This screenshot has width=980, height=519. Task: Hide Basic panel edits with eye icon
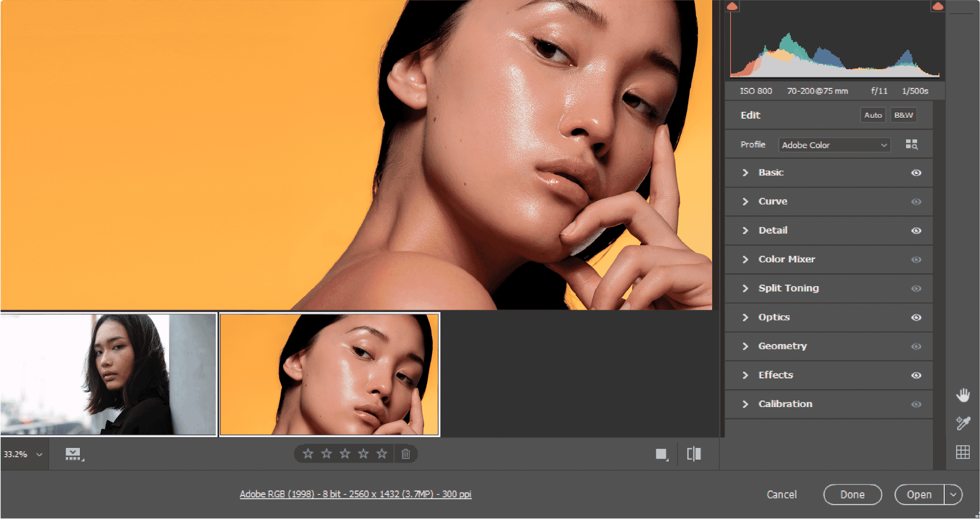point(916,173)
